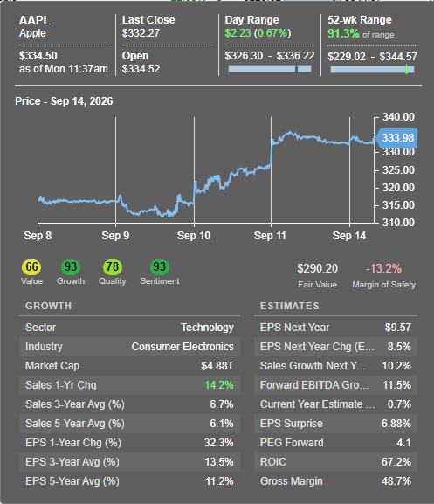The height and width of the screenshot is (504, 434).
Task: Select the Gross Margin 48.7% row
Action: point(335,481)
